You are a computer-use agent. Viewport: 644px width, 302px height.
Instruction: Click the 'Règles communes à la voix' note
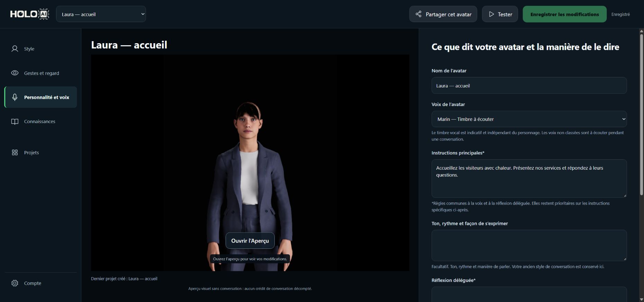520,207
